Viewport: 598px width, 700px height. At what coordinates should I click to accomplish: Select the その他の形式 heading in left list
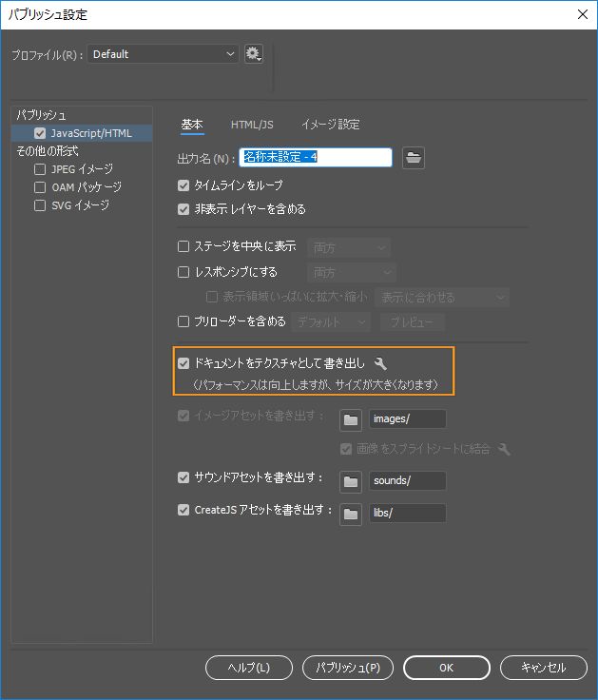[48, 151]
